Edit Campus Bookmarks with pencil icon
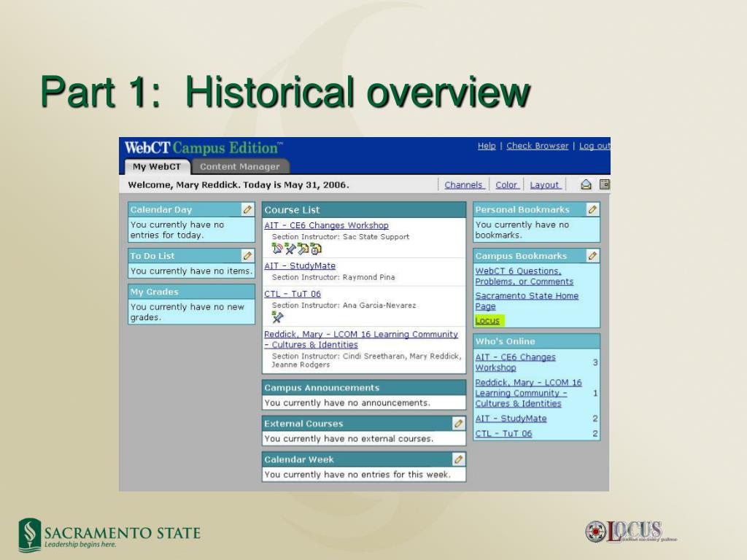The image size is (747, 560). 592,256
